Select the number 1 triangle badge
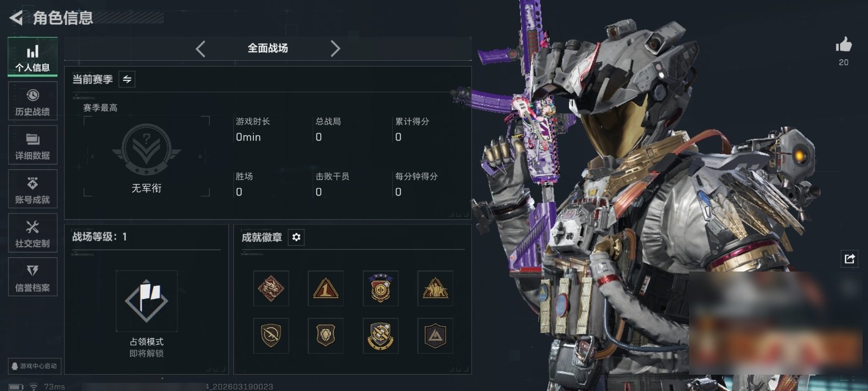The image size is (868, 391). pos(325,288)
